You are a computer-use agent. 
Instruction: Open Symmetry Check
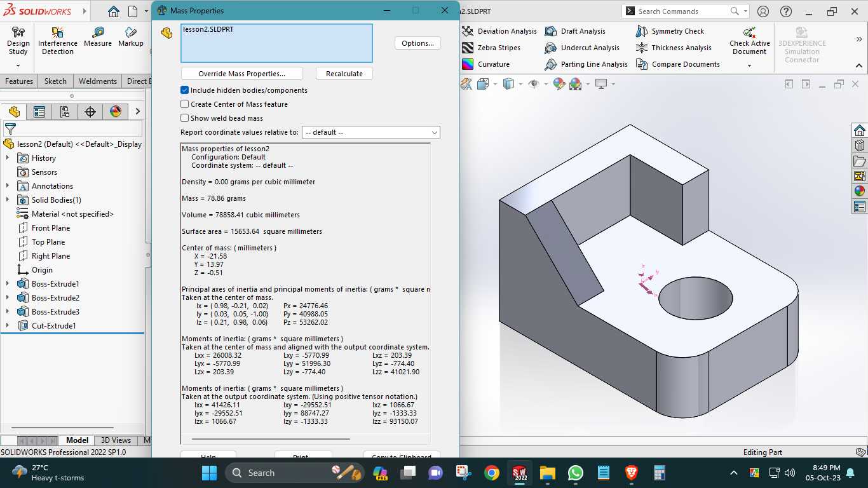pos(670,31)
